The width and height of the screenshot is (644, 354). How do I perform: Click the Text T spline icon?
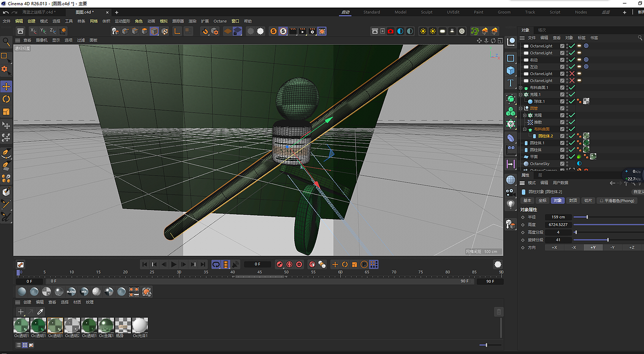coord(511,83)
